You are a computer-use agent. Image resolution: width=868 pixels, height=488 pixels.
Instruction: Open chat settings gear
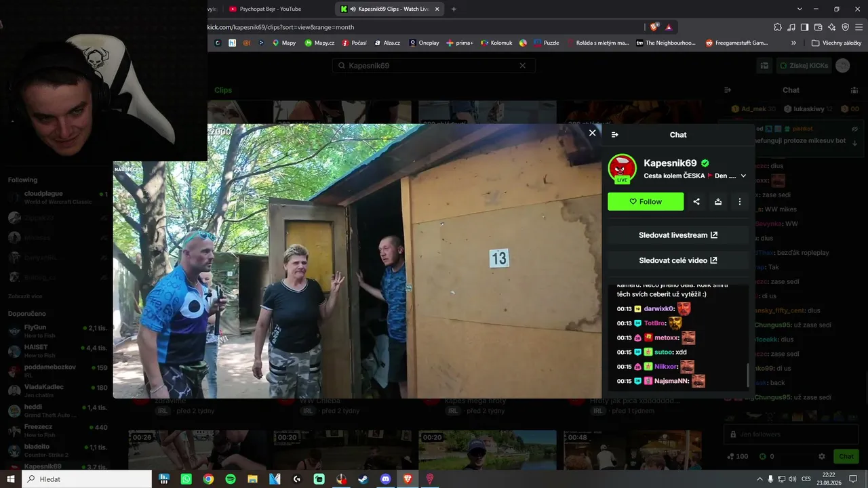pyautogui.click(x=822, y=457)
